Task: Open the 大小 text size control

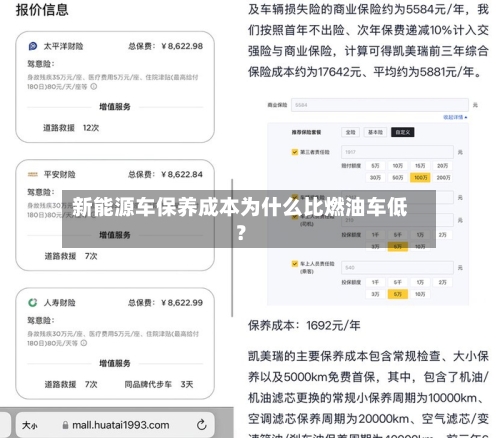Action: click(x=29, y=425)
